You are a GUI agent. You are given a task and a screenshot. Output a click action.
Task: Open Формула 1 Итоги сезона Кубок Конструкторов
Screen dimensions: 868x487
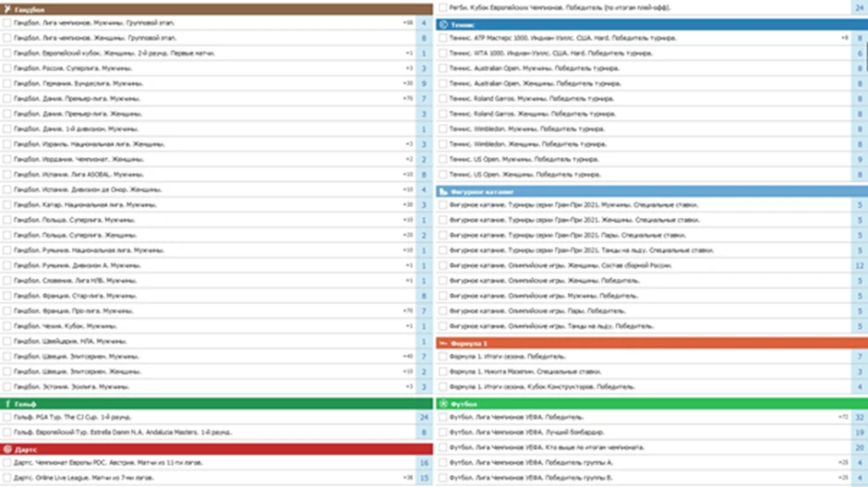coord(543,386)
